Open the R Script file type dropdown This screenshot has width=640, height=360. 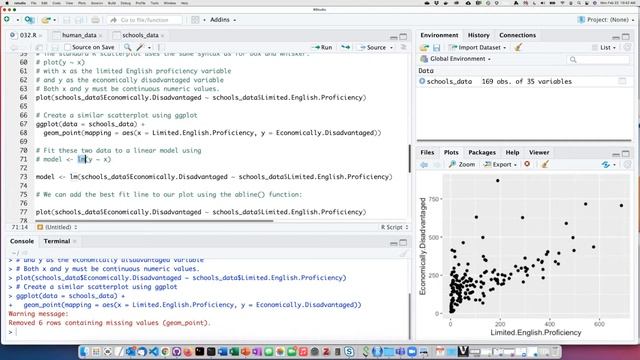click(394, 227)
